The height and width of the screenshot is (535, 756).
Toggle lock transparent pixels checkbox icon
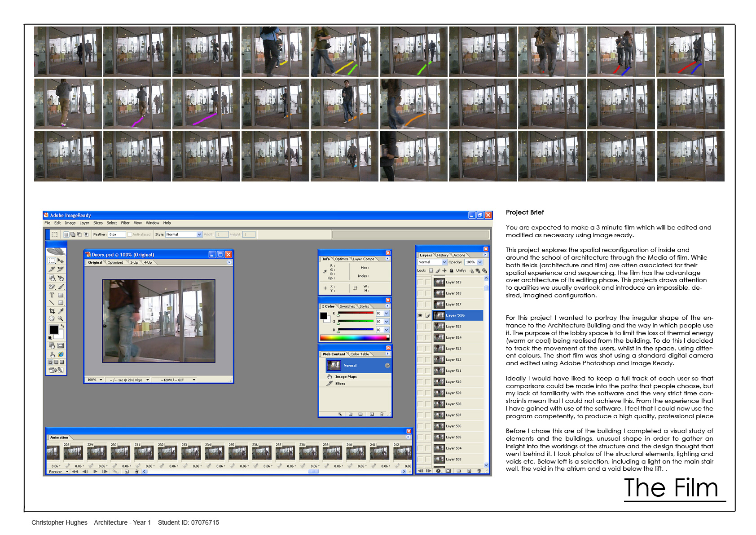pos(431,270)
